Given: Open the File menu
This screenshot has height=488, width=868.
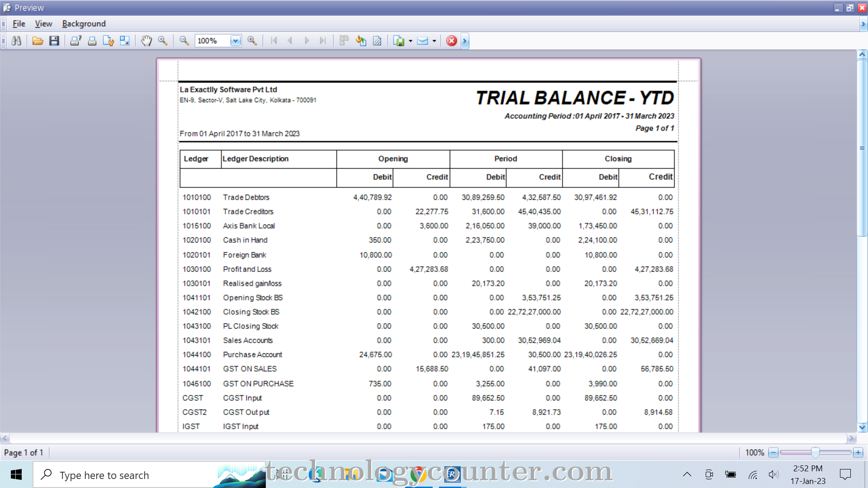Looking at the screenshot, I should (x=19, y=24).
